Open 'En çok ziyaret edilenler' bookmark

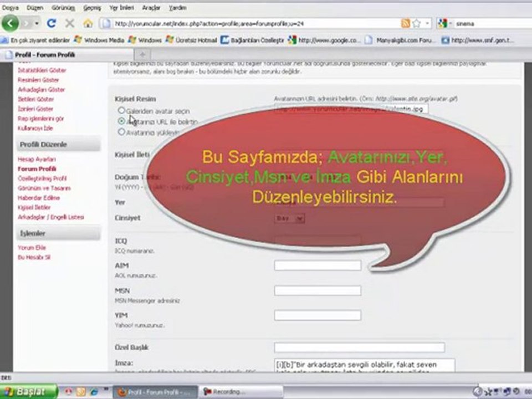[x=35, y=40]
